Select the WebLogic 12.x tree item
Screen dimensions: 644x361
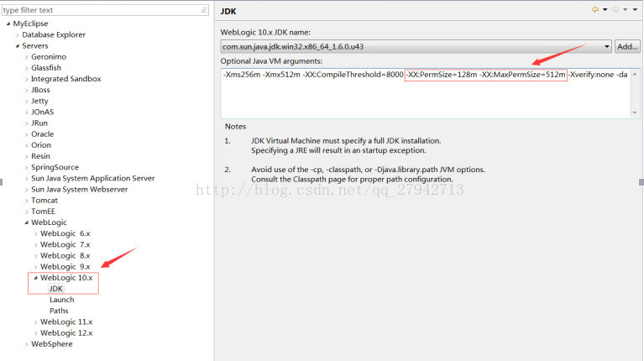coord(66,333)
